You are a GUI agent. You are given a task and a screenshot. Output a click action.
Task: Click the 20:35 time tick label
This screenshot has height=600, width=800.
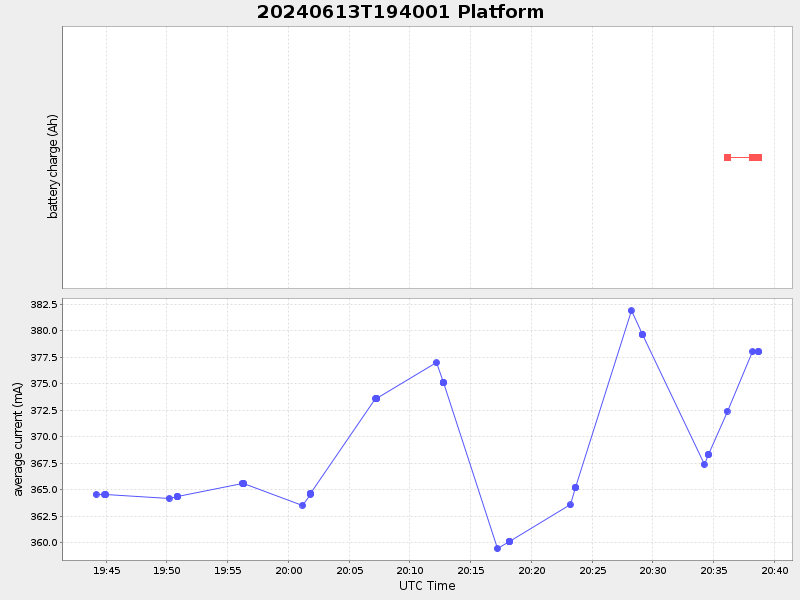point(714,571)
